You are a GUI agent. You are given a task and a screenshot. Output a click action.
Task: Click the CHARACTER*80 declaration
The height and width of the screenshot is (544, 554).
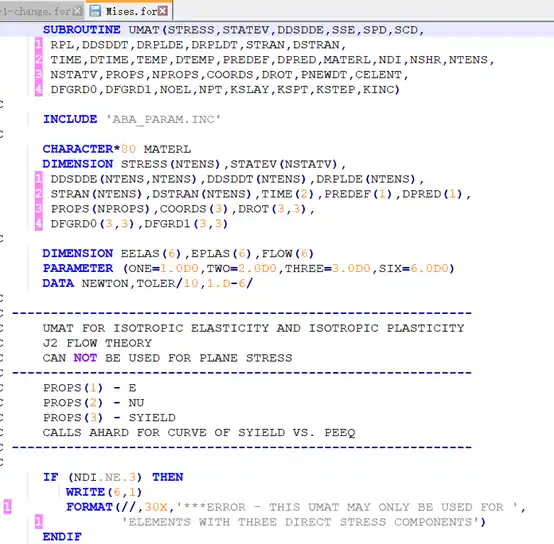[x=89, y=149]
